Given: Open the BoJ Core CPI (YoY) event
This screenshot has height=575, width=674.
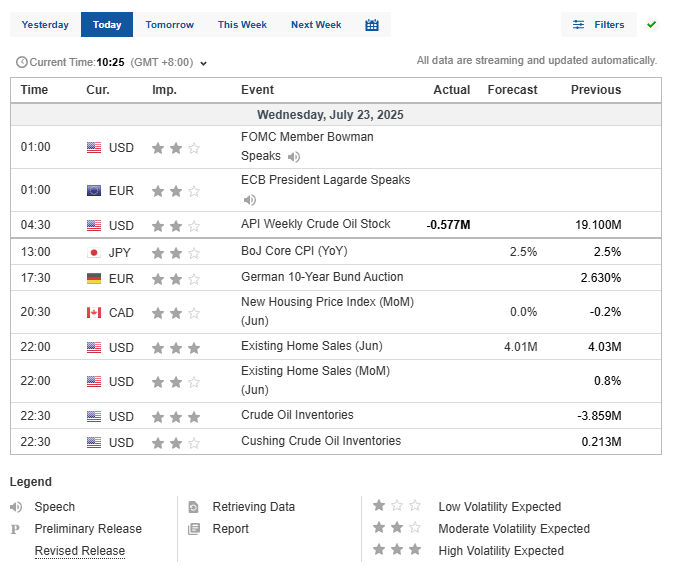Looking at the screenshot, I should point(294,251).
